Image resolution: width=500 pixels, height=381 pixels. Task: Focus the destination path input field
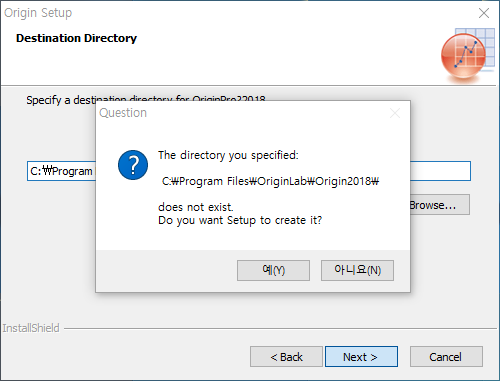pyautogui.click(x=249, y=171)
